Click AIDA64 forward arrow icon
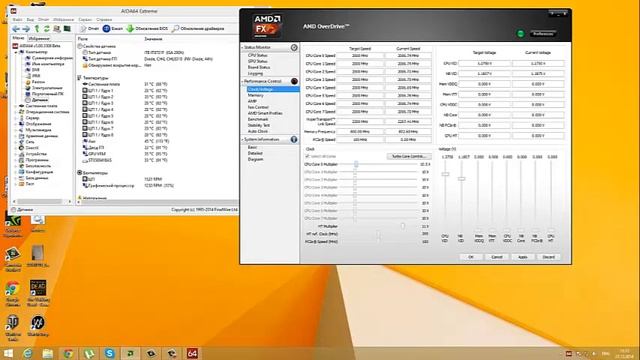Screen dimensions: 640x360 point(26,29)
